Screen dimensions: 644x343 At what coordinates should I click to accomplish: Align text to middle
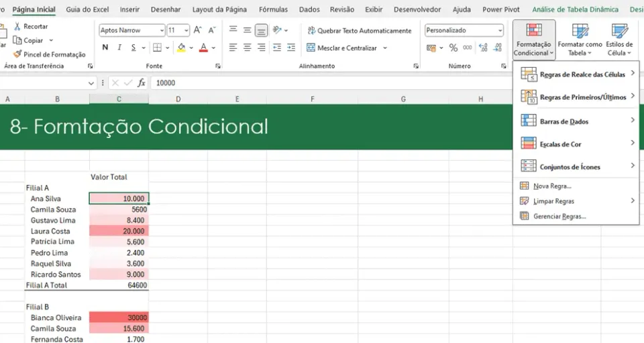click(248, 30)
